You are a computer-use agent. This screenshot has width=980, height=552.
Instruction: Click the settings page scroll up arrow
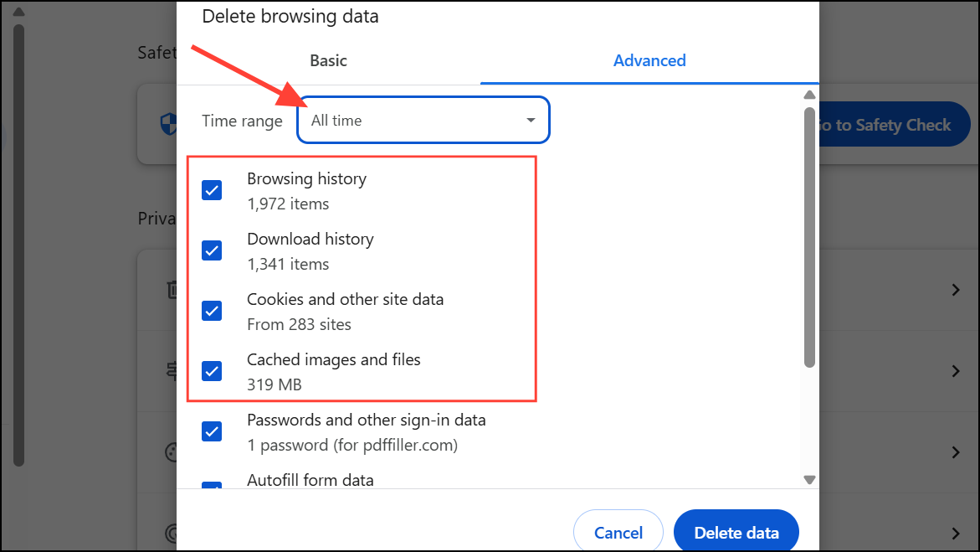click(18, 13)
